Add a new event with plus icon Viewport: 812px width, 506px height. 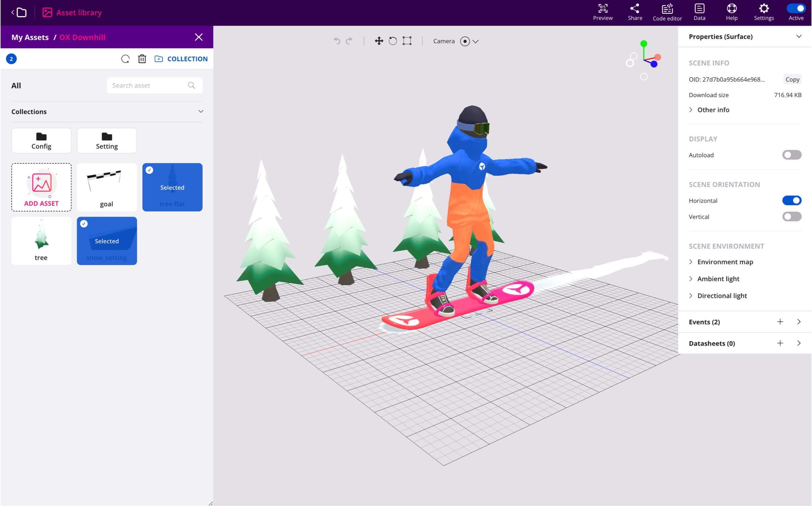(x=780, y=322)
